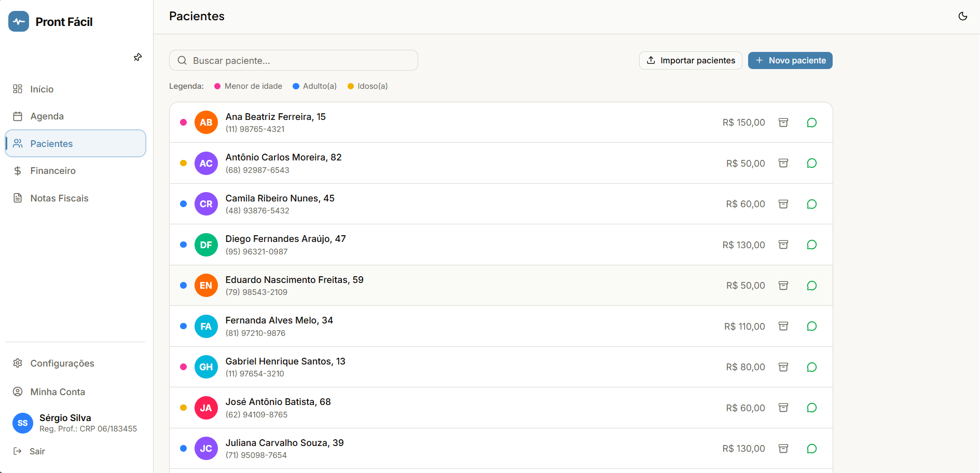Click the CR avatar of Camila Ribeiro

[x=206, y=204]
